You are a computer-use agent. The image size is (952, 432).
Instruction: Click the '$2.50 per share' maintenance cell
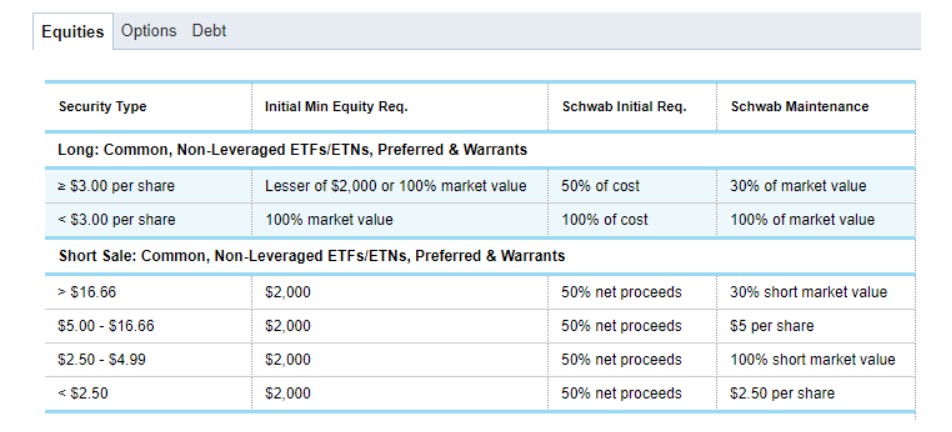[x=782, y=393]
